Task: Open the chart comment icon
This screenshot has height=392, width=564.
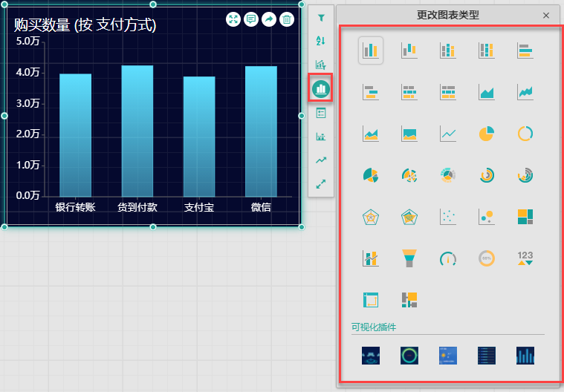Action: click(x=251, y=19)
